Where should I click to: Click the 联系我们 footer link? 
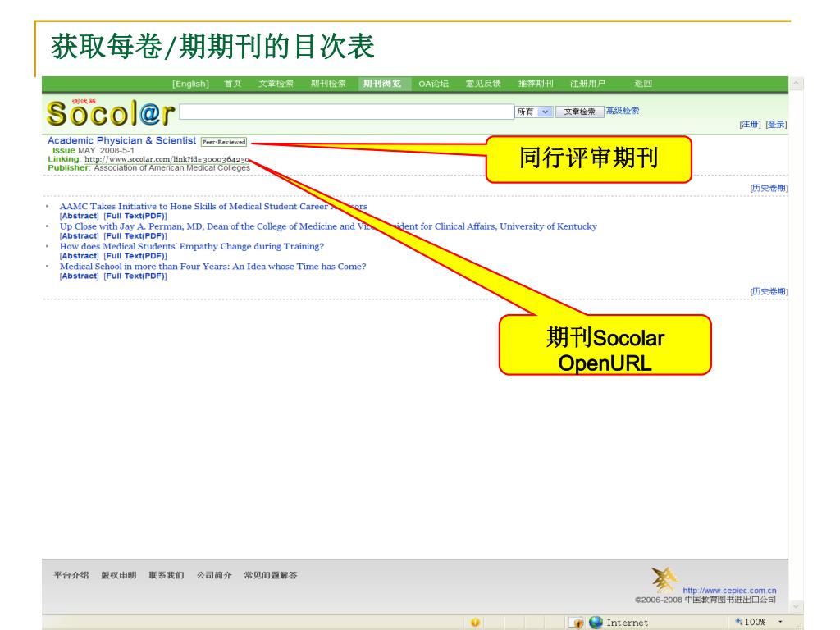[x=166, y=575]
